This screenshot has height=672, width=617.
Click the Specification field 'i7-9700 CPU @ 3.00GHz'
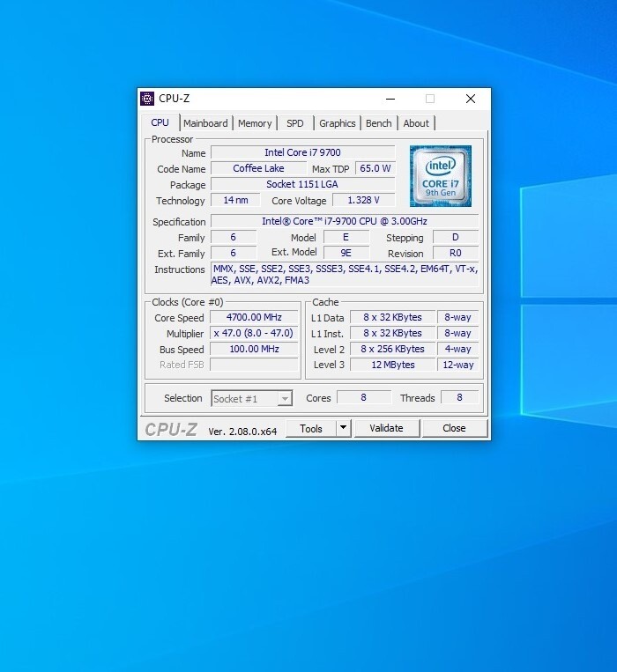coord(345,221)
